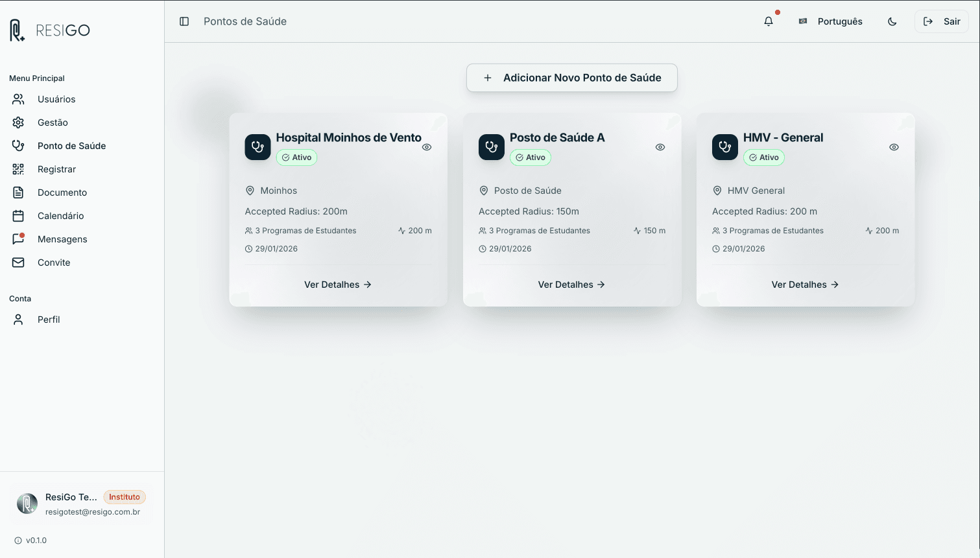Click the Moinhos location pin icon

pos(250,191)
